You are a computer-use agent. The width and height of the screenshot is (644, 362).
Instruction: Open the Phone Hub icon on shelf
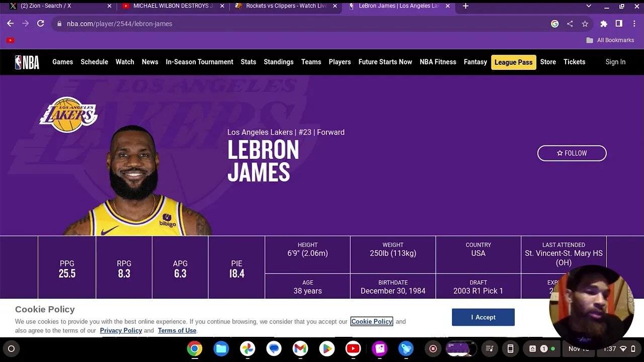point(510,348)
